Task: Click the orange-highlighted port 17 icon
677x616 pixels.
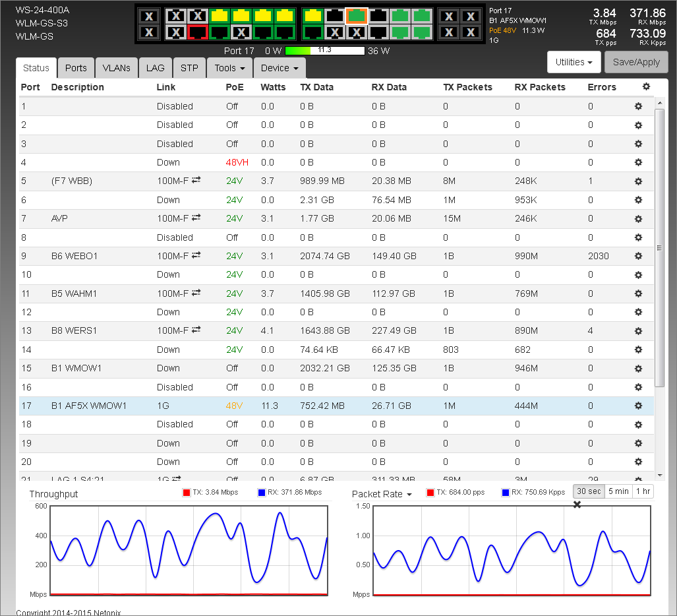Action: 357,16
